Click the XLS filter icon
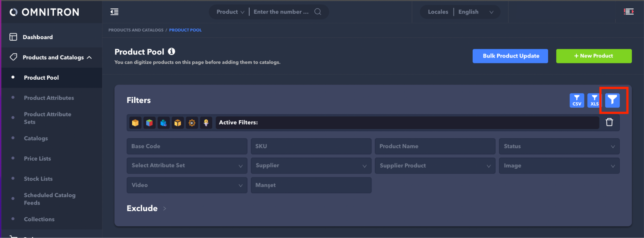 point(594,100)
